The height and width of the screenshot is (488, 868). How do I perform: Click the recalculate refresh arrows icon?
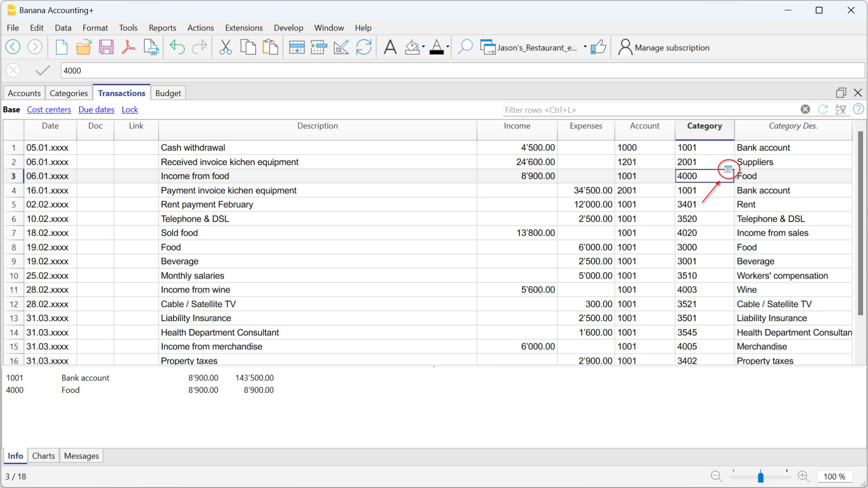pyautogui.click(x=364, y=47)
